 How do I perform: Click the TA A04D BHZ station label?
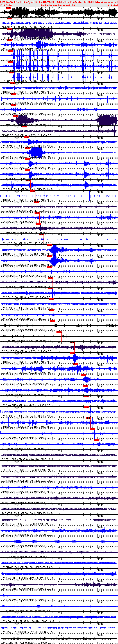tap(27, 503)
